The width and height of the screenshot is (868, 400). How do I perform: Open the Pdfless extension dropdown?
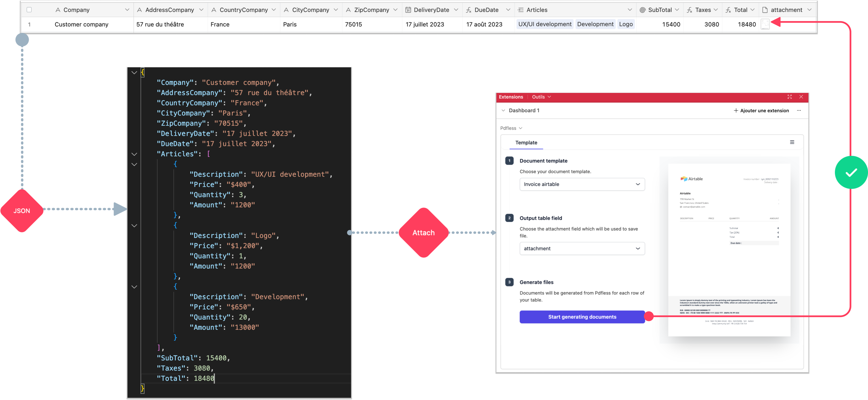click(511, 128)
